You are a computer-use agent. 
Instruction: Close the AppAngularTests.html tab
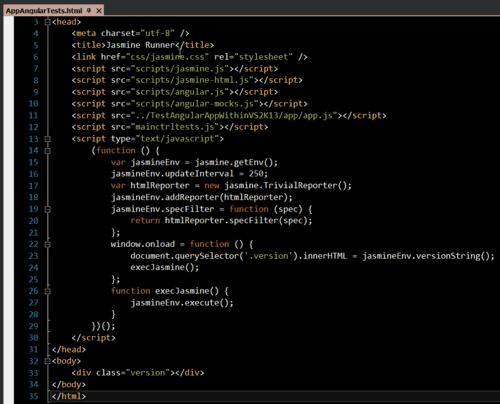coord(99,11)
